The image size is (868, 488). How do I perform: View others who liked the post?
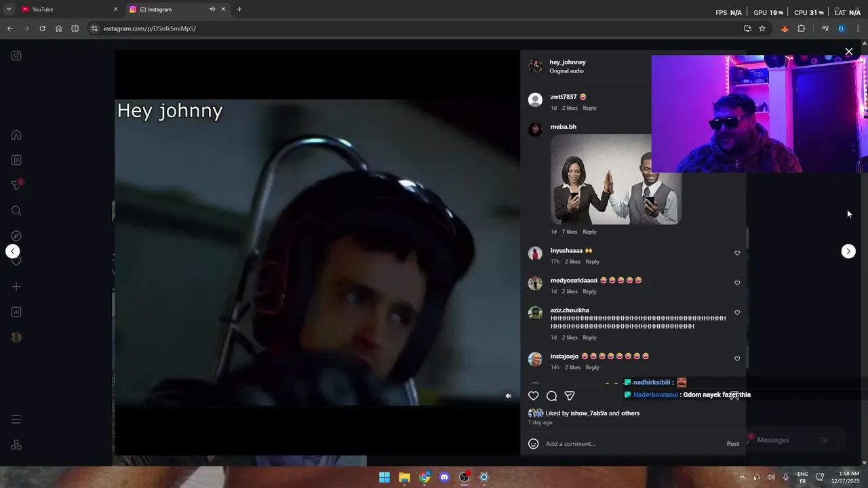point(631,413)
